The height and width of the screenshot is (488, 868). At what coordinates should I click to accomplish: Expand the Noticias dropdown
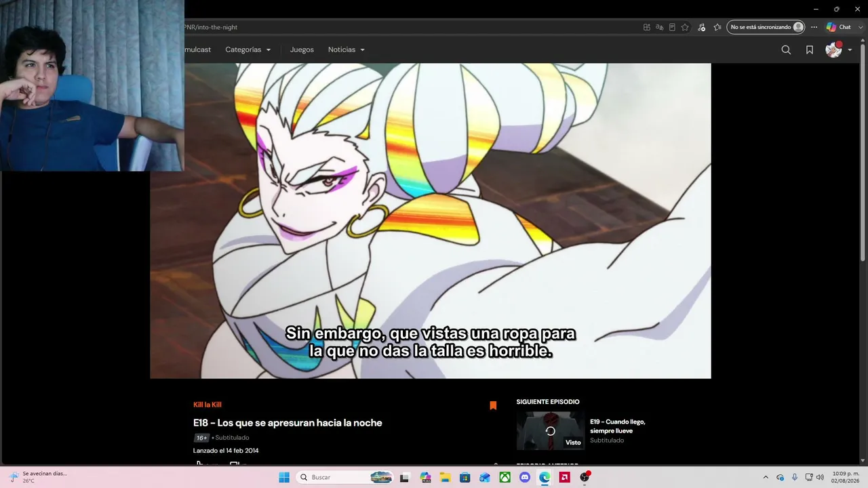tap(347, 49)
